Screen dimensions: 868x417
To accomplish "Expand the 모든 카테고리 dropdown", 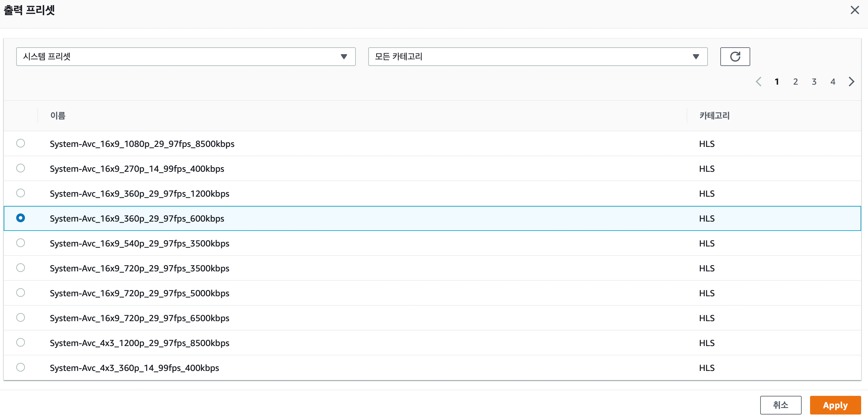I will pyautogui.click(x=537, y=57).
